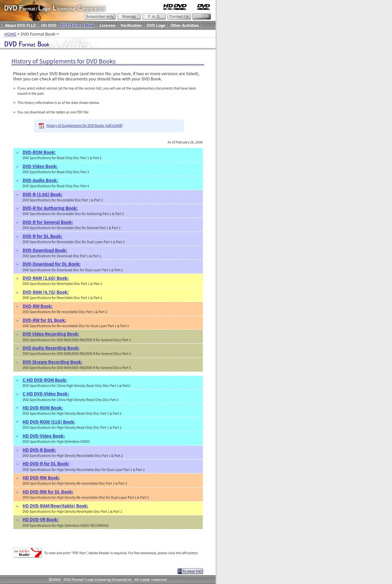The width and height of the screenshot is (392, 584).
Task: Open Verification menu item
Action: coord(131,25)
